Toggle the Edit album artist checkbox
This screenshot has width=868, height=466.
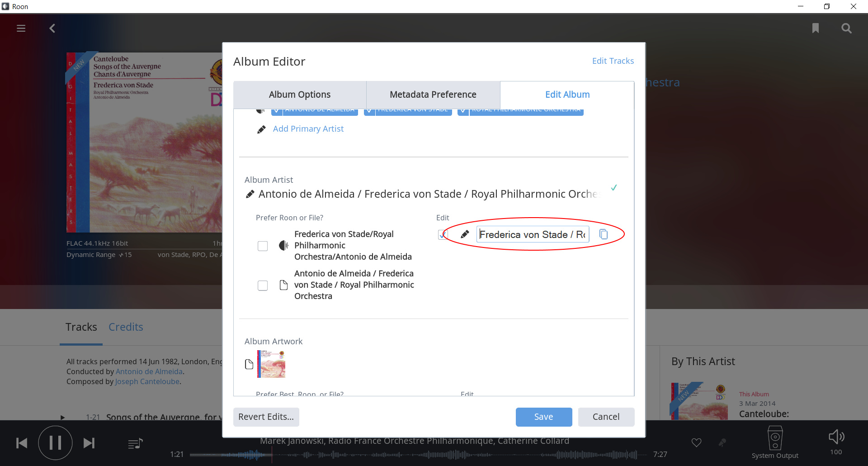(x=443, y=235)
